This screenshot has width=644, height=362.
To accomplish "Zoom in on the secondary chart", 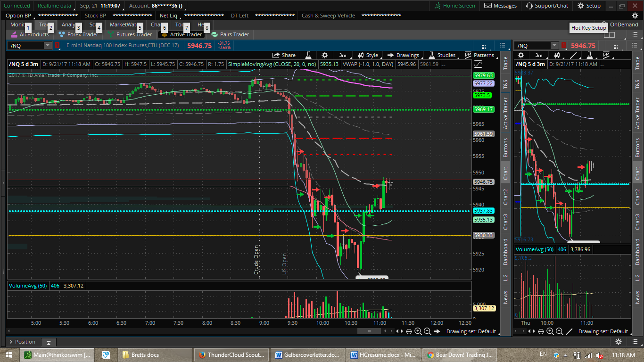I will 550,331.
